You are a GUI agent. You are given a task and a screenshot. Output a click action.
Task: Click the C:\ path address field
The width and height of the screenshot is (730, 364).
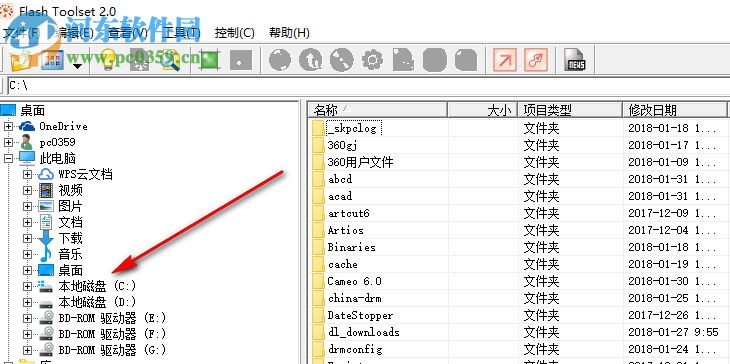pos(368,86)
